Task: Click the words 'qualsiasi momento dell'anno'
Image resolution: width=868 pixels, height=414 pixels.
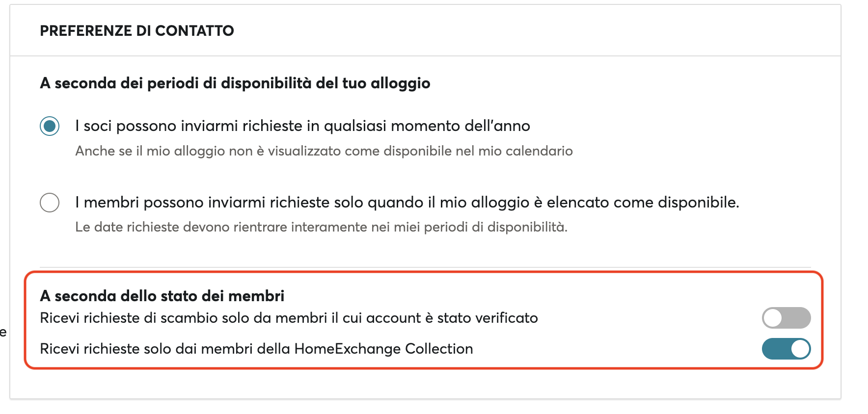Action: (x=427, y=126)
